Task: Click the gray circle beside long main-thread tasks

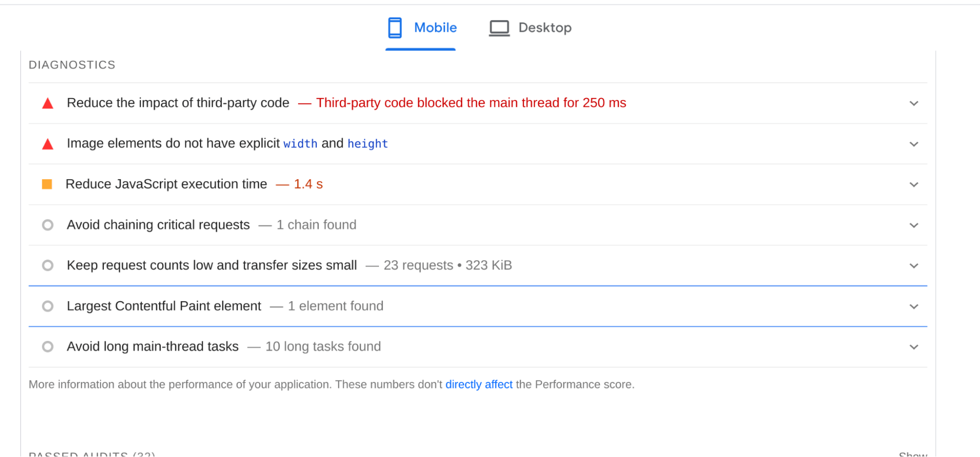Action: click(48, 347)
